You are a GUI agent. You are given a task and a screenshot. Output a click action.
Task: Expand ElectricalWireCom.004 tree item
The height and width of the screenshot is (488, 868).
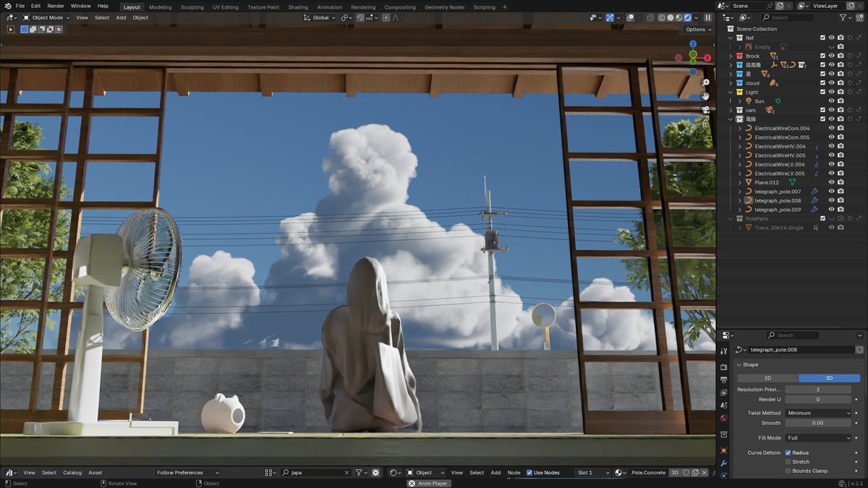tap(739, 128)
